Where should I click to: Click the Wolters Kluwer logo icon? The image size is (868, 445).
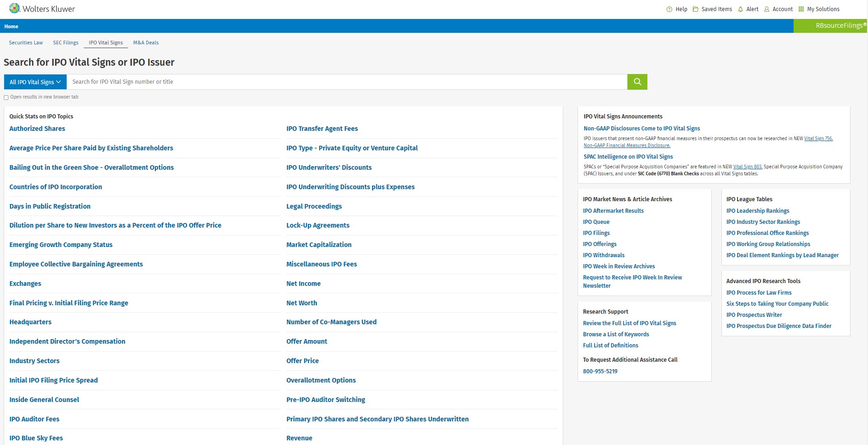click(14, 8)
